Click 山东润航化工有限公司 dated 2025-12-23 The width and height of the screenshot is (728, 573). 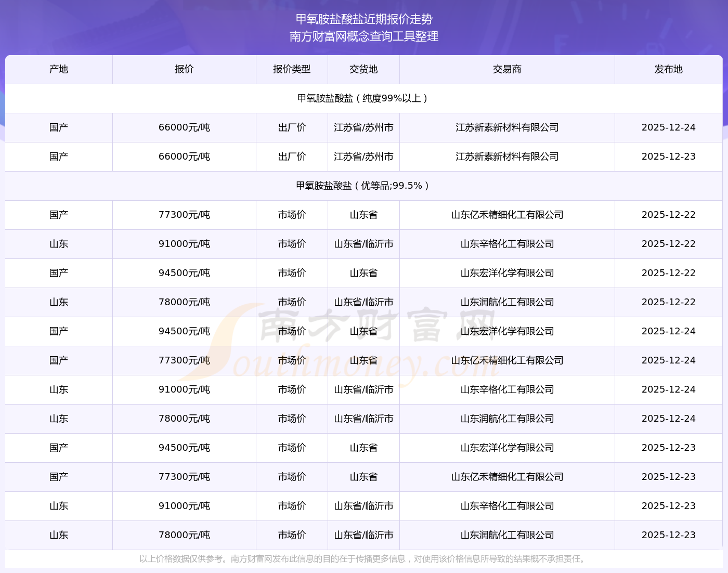point(507,535)
